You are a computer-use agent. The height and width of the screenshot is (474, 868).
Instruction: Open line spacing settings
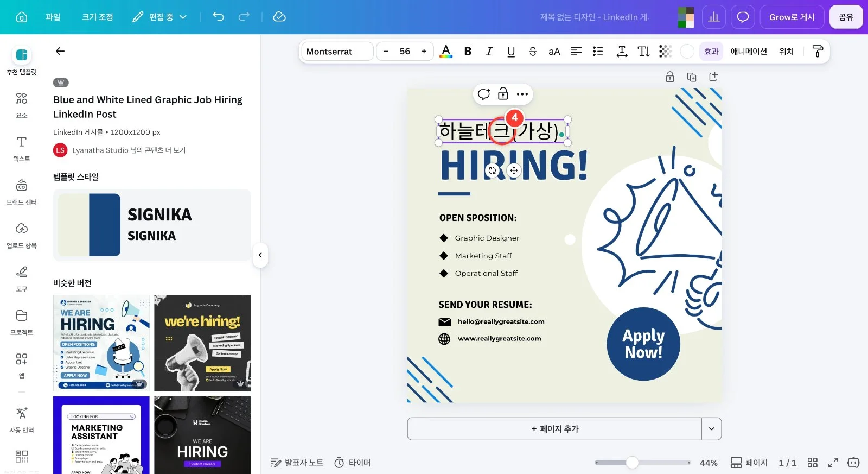[622, 52]
